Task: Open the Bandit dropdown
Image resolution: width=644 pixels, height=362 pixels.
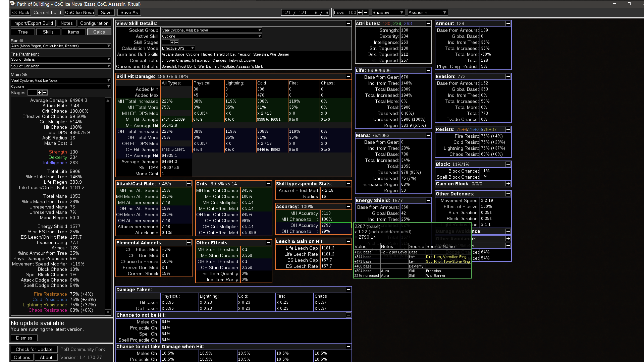Action: pyautogui.click(x=61, y=46)
